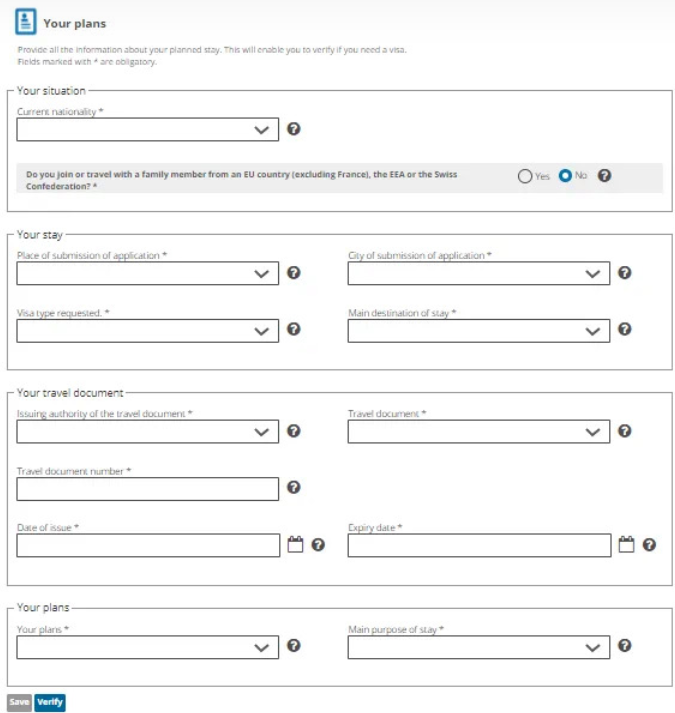
Task: Open the Date of issue calendar picker
Action: coord(295,544)
